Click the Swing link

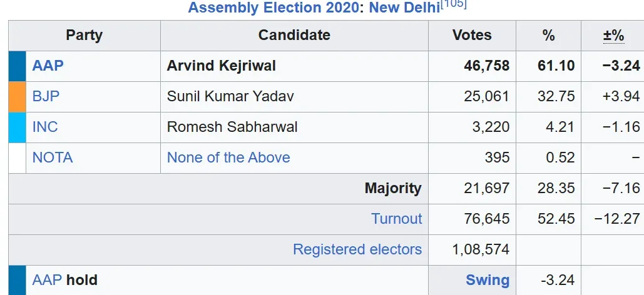coord(488,280)
